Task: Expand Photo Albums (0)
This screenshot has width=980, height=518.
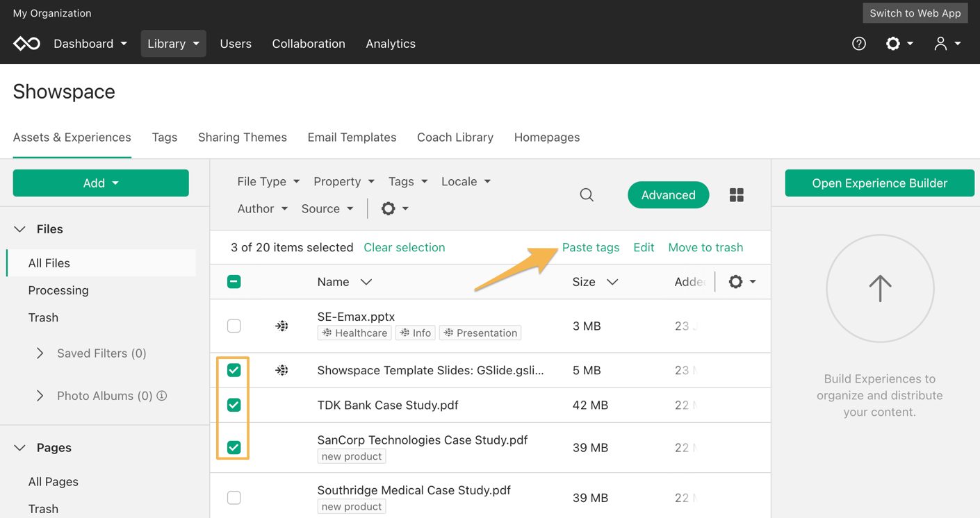Action: pos(40,396)
